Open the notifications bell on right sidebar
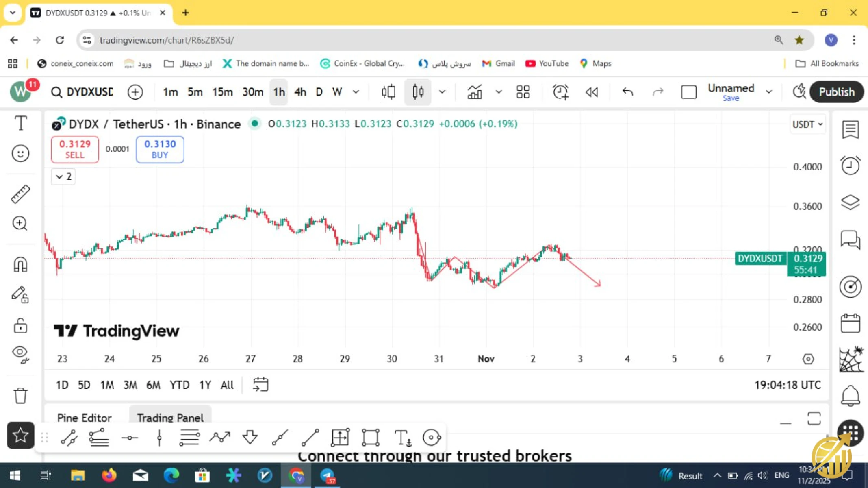 850,395
